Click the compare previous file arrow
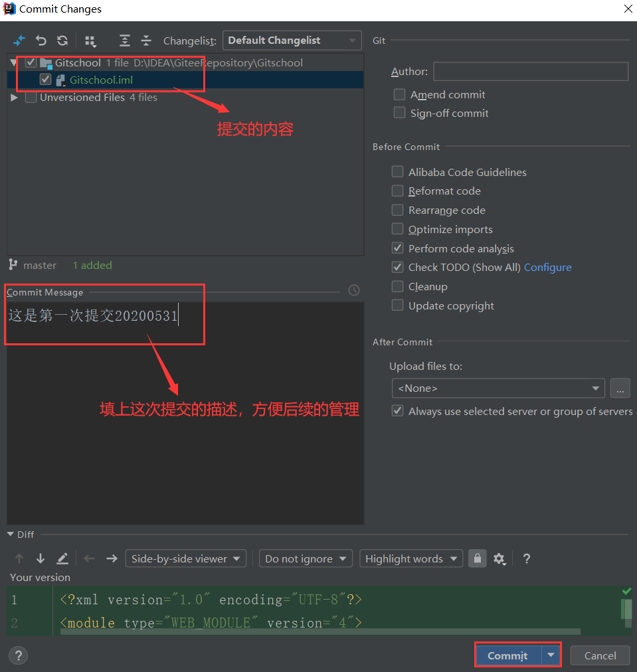The width and height of the screenshot is (637, 672). pos(90,558)
